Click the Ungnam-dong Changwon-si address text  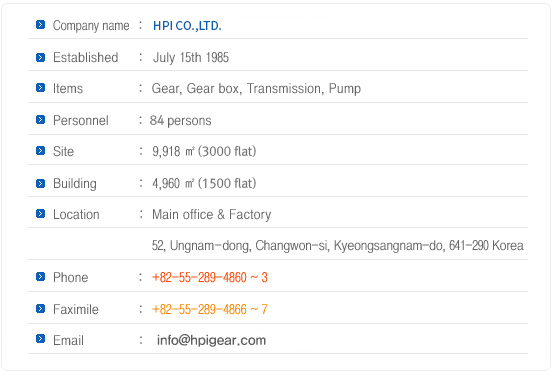pos(338,245)
